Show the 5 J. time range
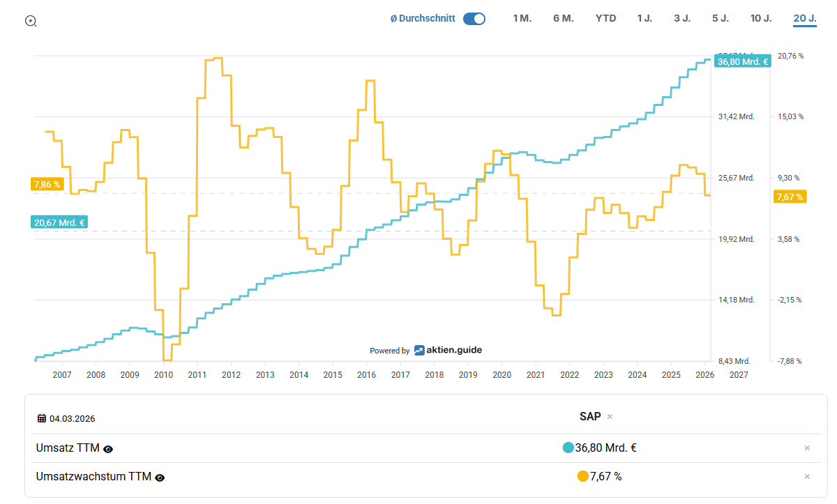Image resolution: width=837 pixels, height=504 pixels. [x=720, y=18]
